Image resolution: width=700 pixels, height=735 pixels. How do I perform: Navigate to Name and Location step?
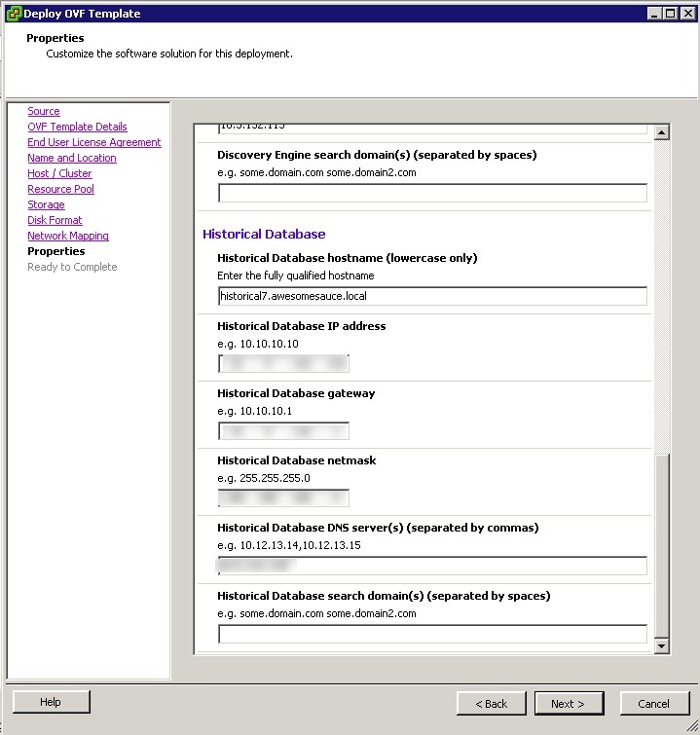(72, 158)
